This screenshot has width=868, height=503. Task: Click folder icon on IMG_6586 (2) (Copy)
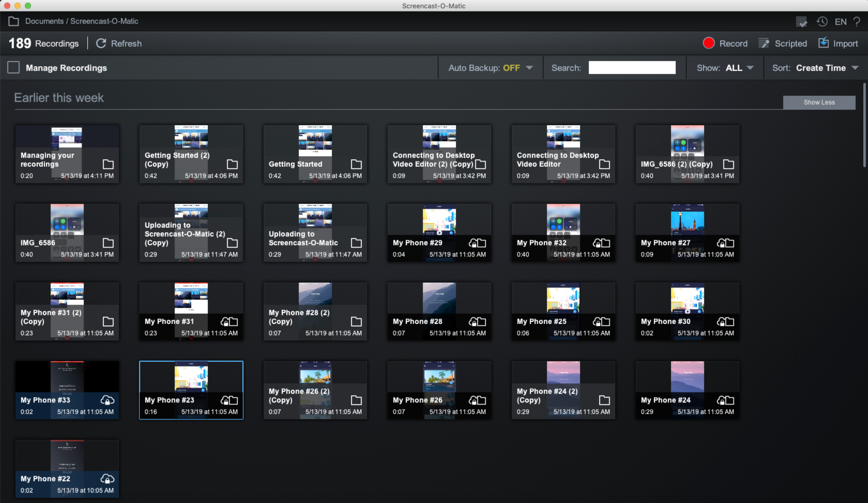(x=729, y=164)
